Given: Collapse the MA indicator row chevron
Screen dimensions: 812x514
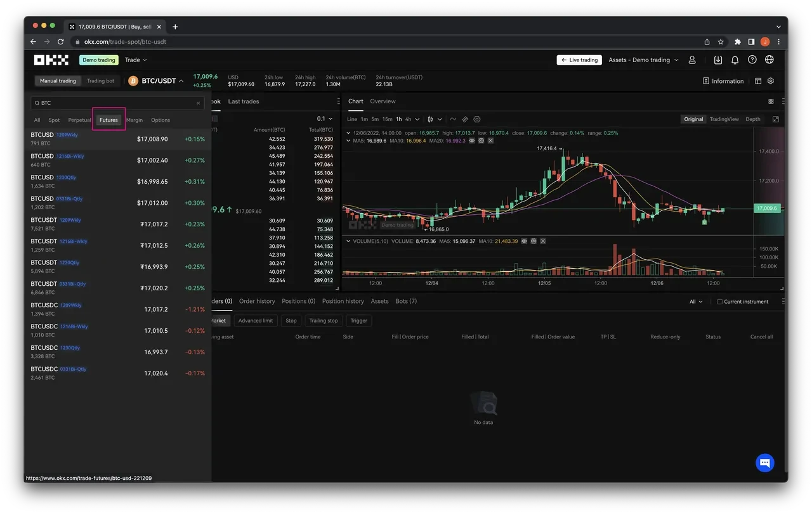Looking at the screenshot, I should coord(348,141).
